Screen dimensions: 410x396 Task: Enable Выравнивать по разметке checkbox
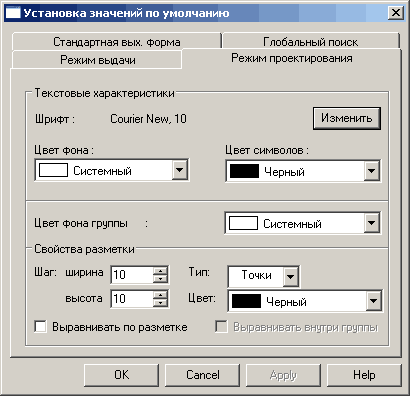click(x=40, y=327)
